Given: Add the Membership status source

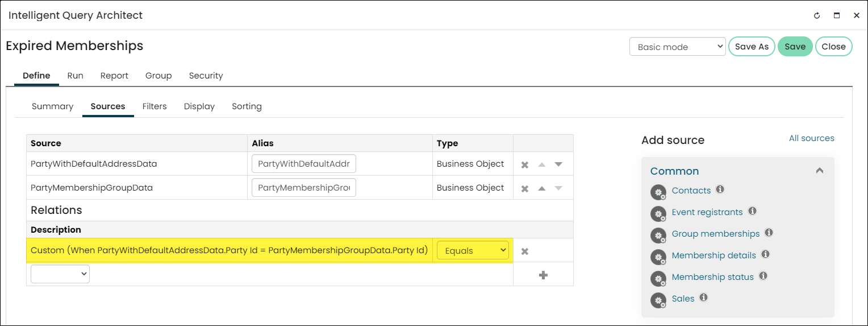Looking at the screenshot, I should pos(712,277).
